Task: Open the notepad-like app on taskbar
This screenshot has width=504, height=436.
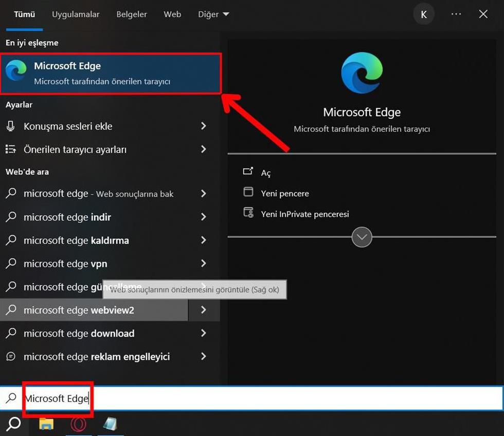Action: [x=110, y=424]
